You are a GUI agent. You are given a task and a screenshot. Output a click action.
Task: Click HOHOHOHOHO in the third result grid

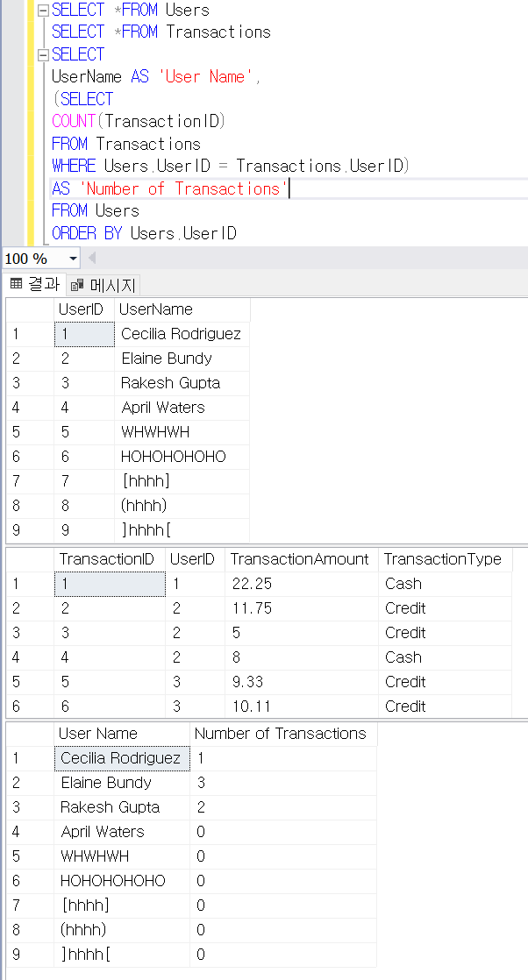pyautogui.click(x=122, y=881)
